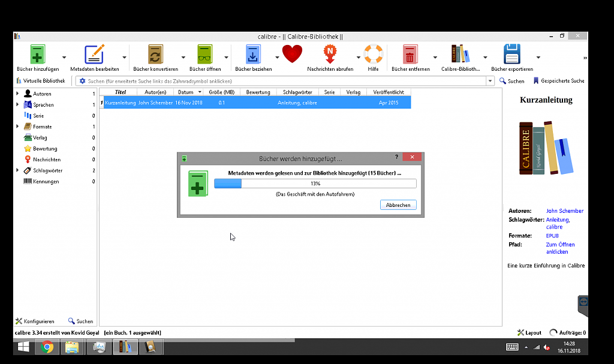Sort by the Veröffentlicht column header
Image resolution: width=614 pixels, height=364 pixels.
(x=389, y=92)
